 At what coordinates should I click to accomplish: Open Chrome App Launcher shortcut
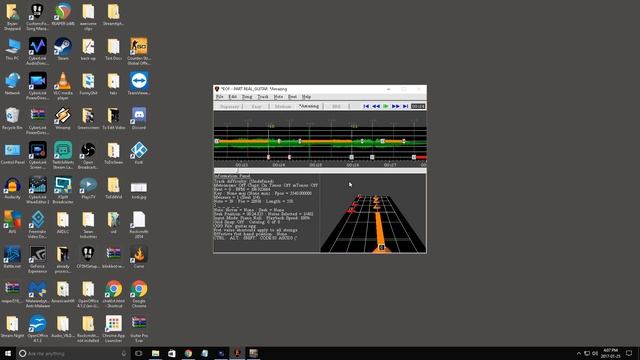click(x=113, y=329)
